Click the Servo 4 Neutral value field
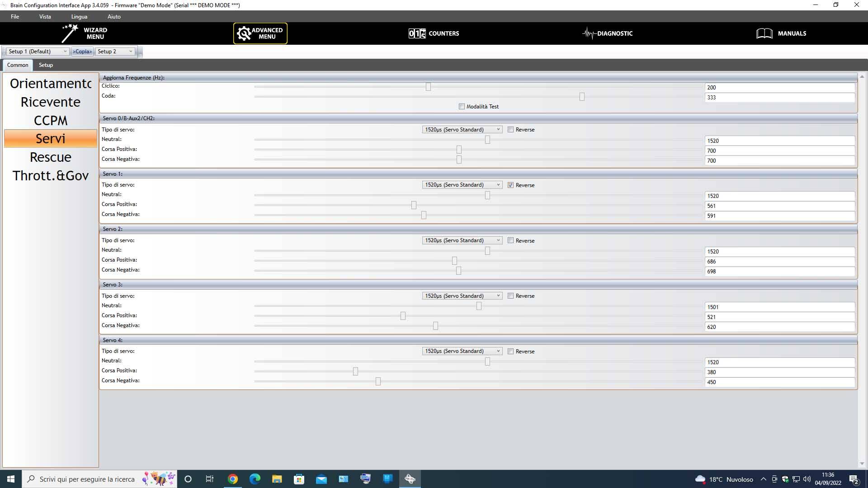Screen dimensions: 868x488 [x=779, y=362]
